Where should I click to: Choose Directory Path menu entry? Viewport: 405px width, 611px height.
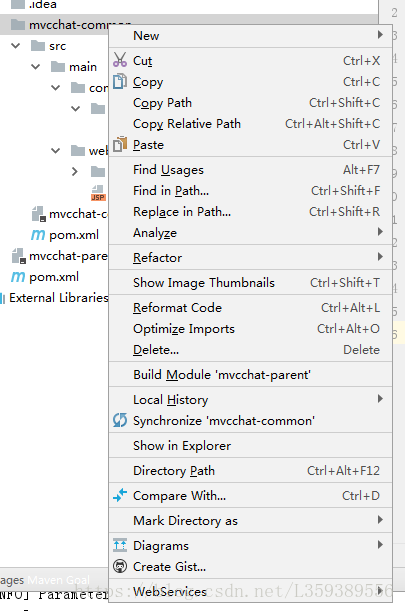coord(250,470)
